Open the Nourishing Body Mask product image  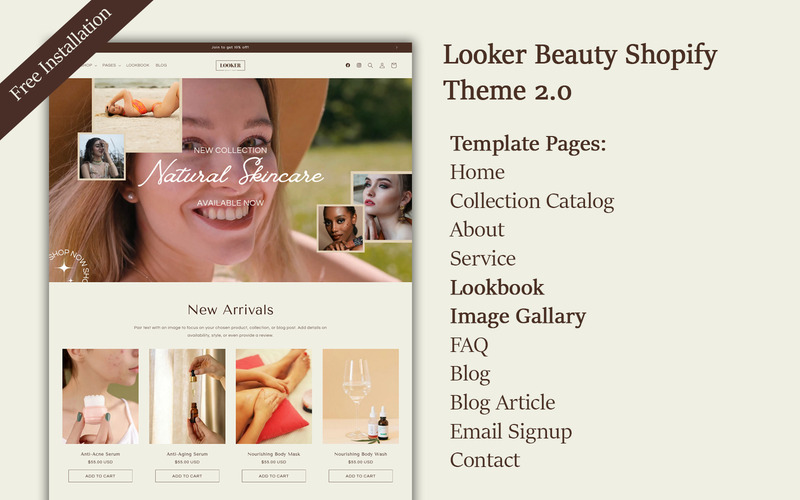274,396
